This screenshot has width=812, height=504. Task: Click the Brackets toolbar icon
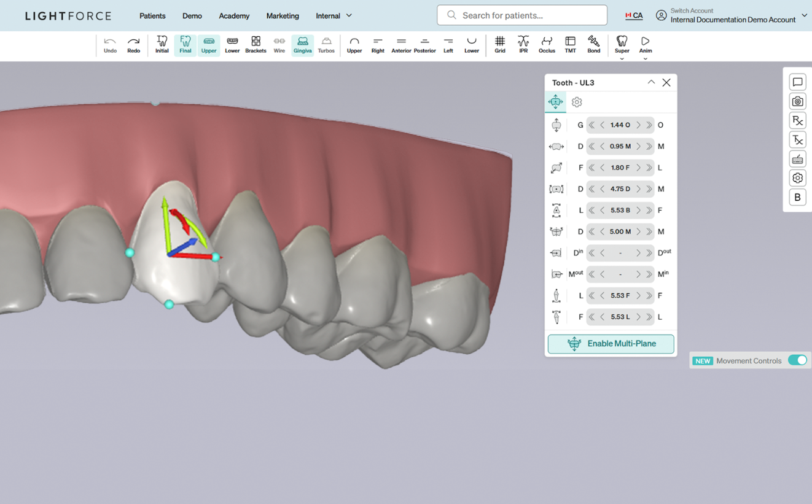tap(256, 45)
